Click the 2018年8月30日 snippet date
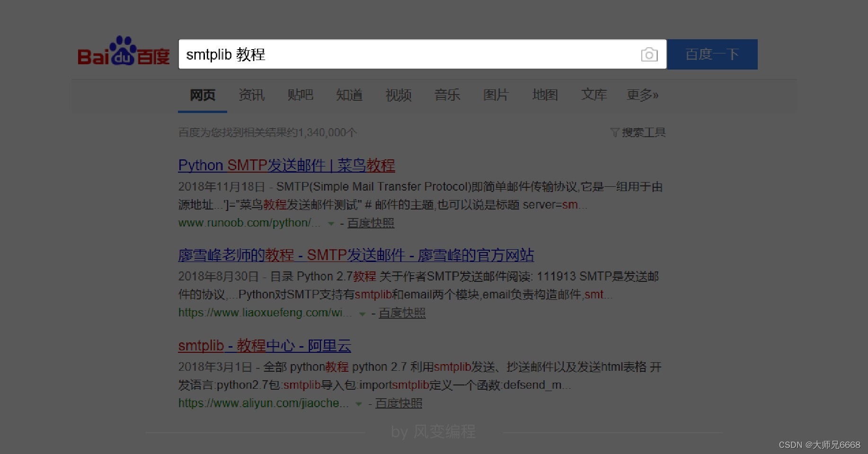 pos(219,277)
